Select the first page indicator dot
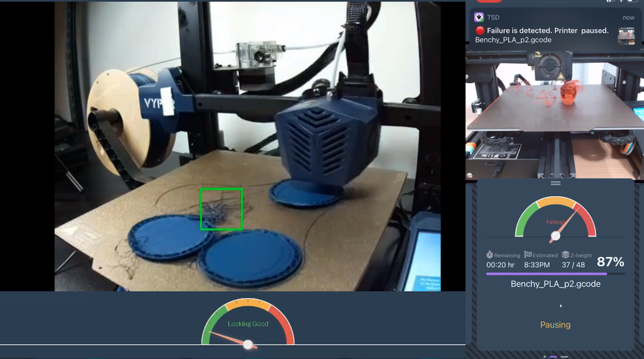This screenshot has height=359, width=644. tap(545, 357)
